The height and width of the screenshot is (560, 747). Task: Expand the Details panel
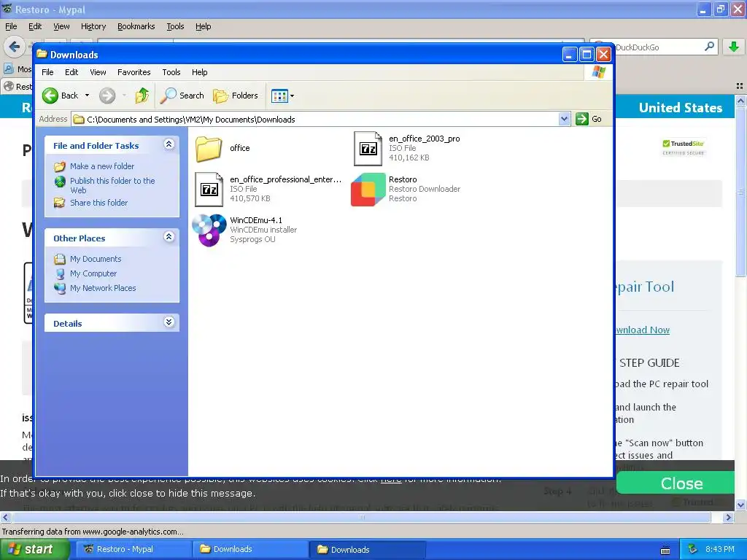coord(169,322)
